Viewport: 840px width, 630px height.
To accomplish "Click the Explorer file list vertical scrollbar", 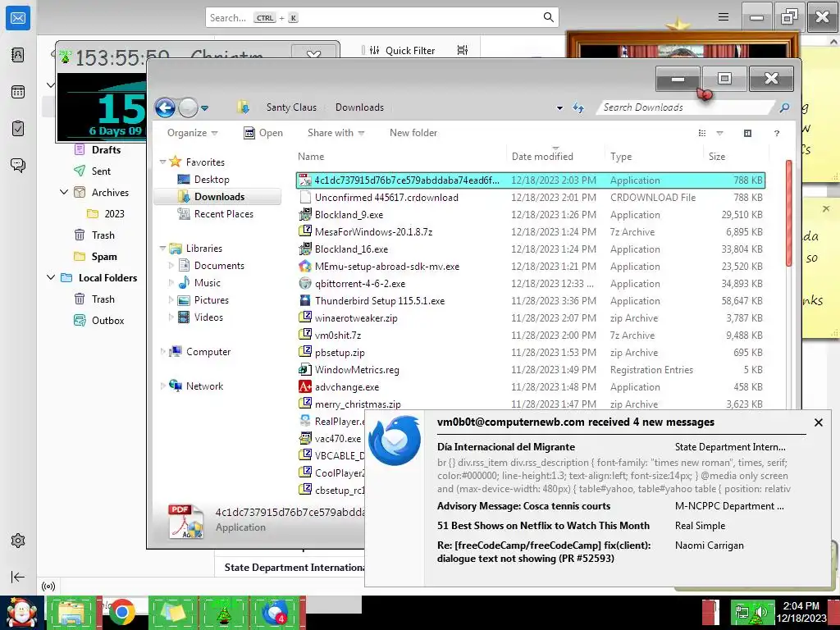I will pos(788,212).
